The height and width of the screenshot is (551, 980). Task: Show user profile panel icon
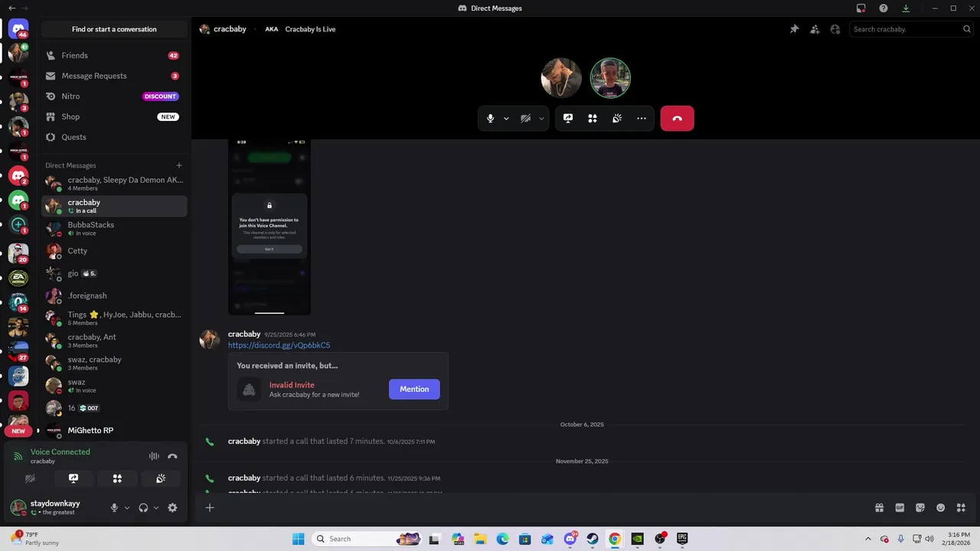835,29
